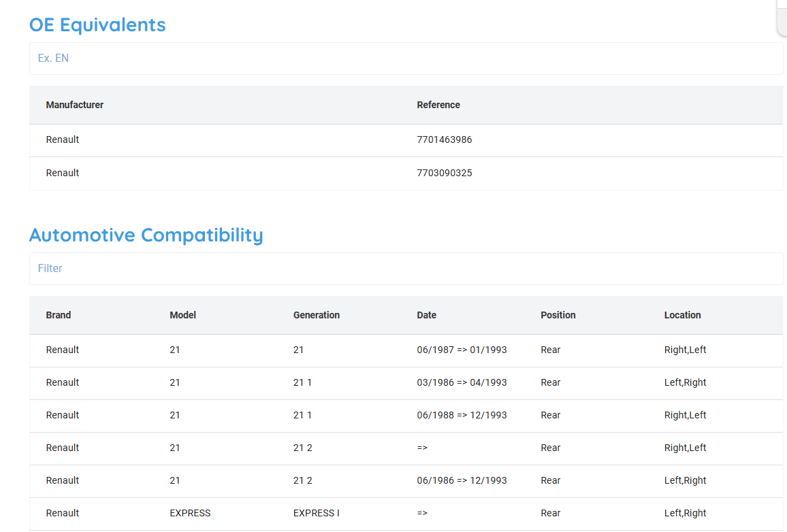Click Generation 21 1 in 06/1988 row
Screen dimensions: 787x532
[x=303, y=415]
